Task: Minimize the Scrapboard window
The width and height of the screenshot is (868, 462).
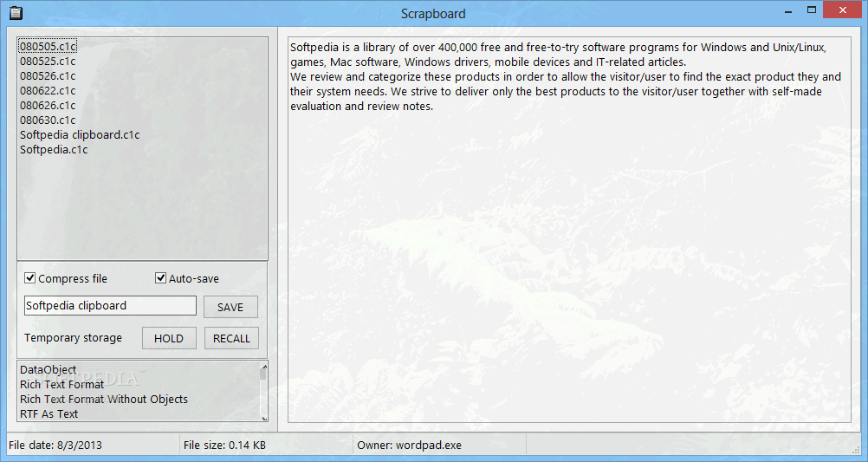Action: tap(788, 10)
